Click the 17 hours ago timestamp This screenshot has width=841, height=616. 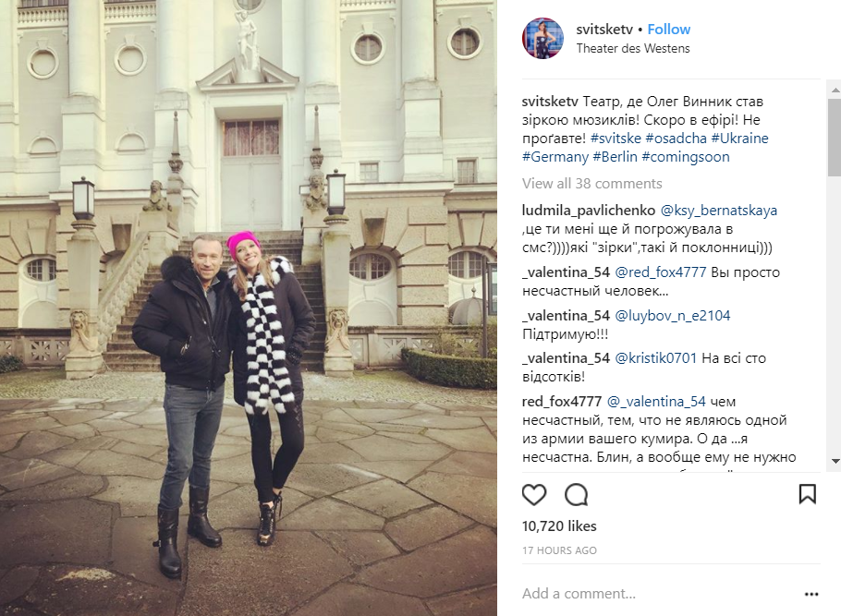(559, 550)
